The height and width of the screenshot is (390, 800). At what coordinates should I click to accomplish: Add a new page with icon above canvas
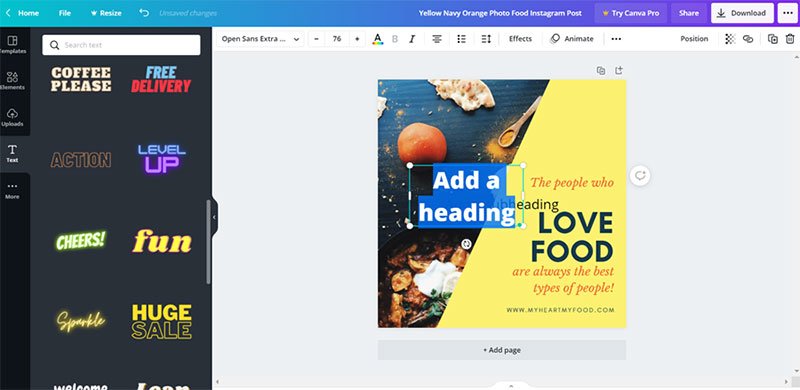click(618, 70)
